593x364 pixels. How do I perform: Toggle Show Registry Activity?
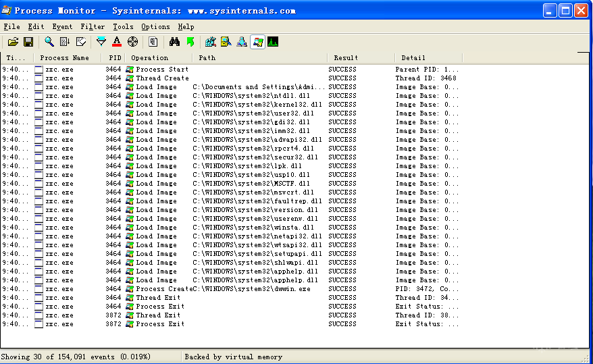[x=211, y=42]
